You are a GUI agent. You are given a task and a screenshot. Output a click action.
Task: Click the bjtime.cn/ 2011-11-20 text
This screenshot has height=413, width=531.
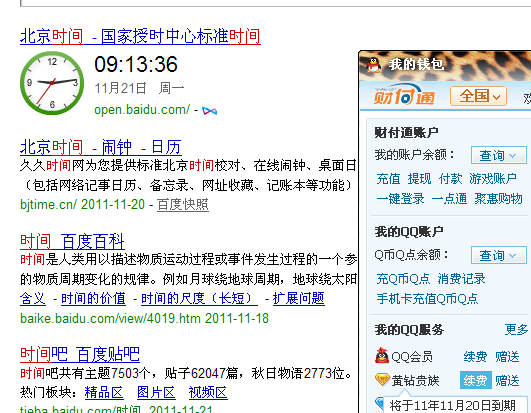click(82, 204)
